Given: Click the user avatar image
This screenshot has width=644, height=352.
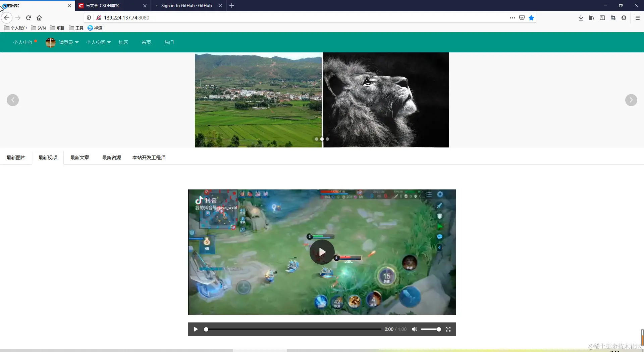Looking at the screenshot, I should (51, 42).
